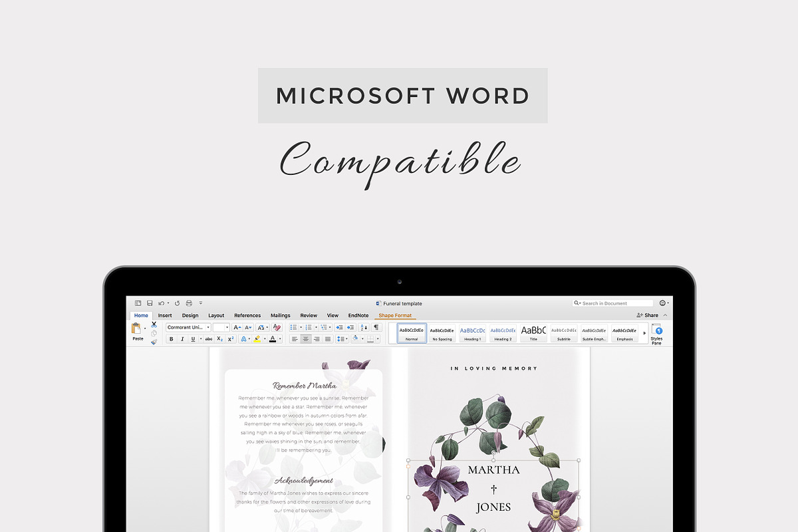Click the Clear Formatting eraser icon
This screenshot has height=532, width=798.
[277, 327]
